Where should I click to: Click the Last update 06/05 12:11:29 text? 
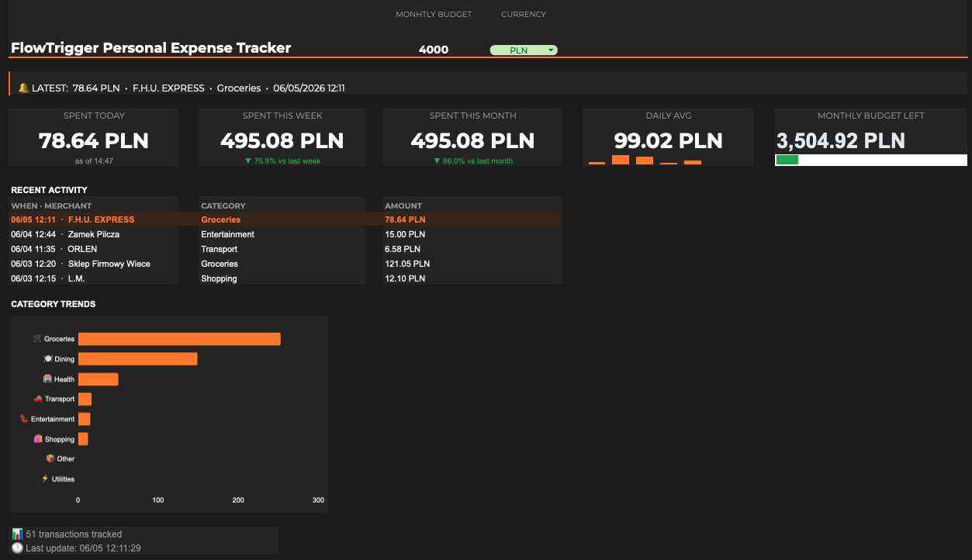tap(83, 548)
